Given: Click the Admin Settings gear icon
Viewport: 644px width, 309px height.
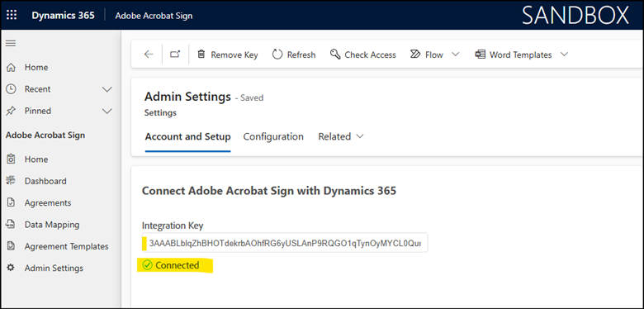Looking at the screenshot, I should (x=12, y=268).
